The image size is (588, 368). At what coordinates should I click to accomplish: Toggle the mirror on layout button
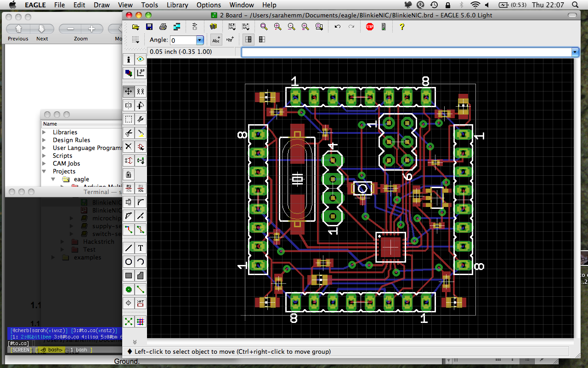262,40
